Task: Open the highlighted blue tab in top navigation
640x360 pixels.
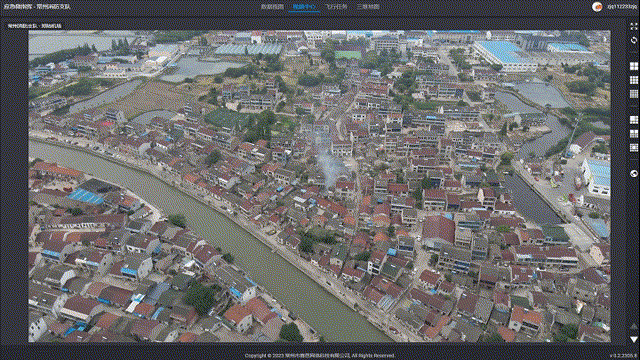Action: [304, 7]
